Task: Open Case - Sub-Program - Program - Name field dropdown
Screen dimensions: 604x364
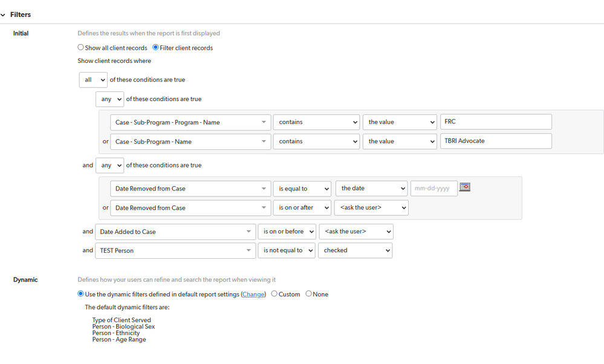Action: click(190, 122)
